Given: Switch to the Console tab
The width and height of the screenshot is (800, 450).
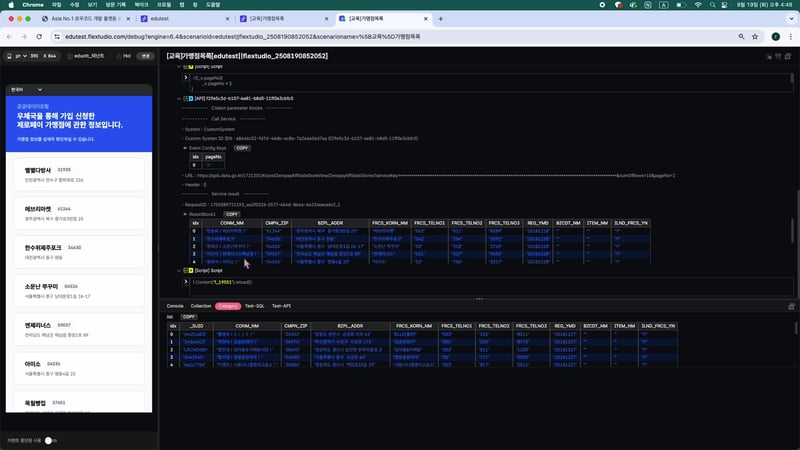Looking at the screenshot, I should (174, 305).
